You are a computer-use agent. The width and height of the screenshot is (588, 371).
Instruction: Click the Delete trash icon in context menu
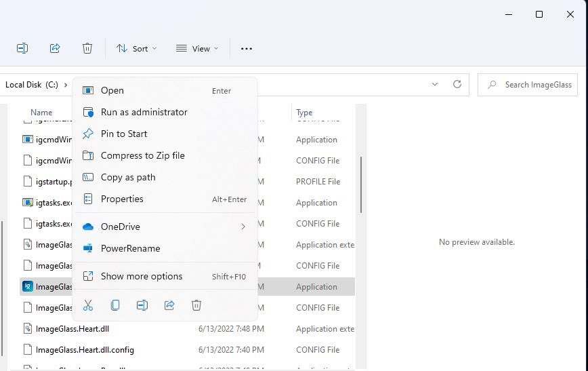click(x=196, y=305)
